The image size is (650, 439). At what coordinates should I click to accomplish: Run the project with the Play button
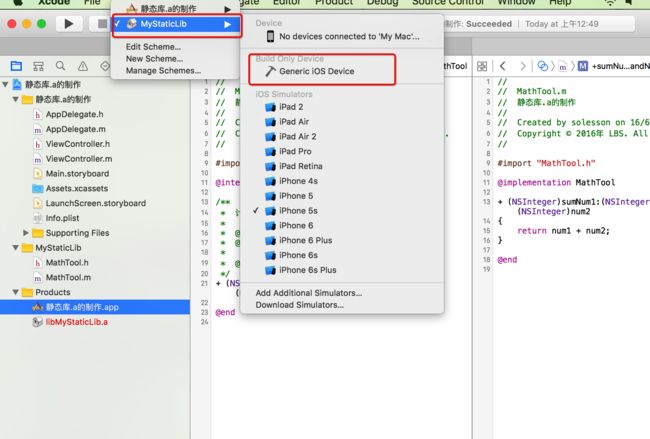point(69,24)
